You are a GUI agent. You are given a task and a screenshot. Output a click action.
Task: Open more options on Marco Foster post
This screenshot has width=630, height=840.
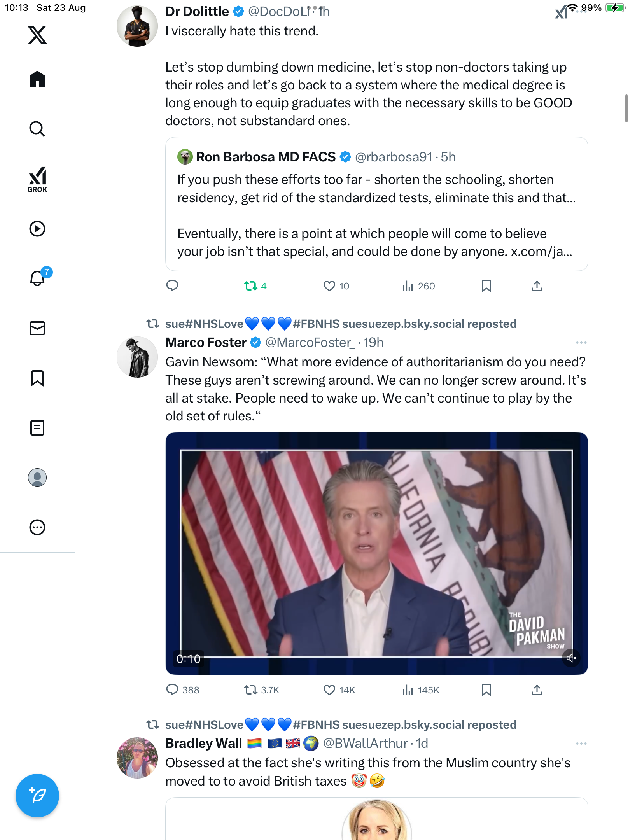[x=581, y=343]
